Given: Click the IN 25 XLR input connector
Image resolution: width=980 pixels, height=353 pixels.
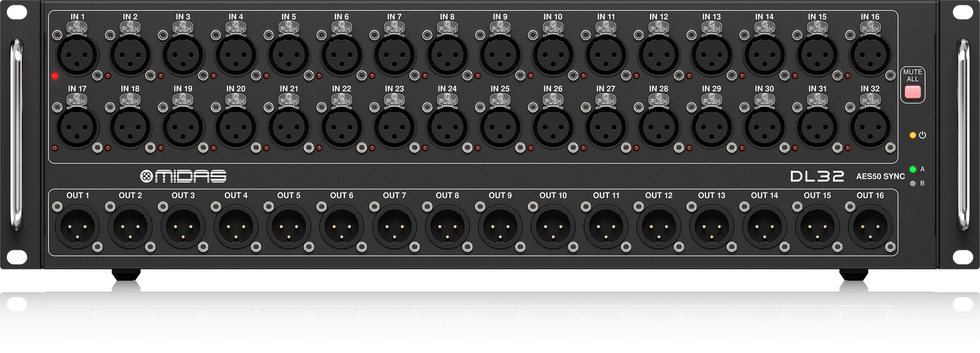Looking at the screenshot, I should click(500, 127).
